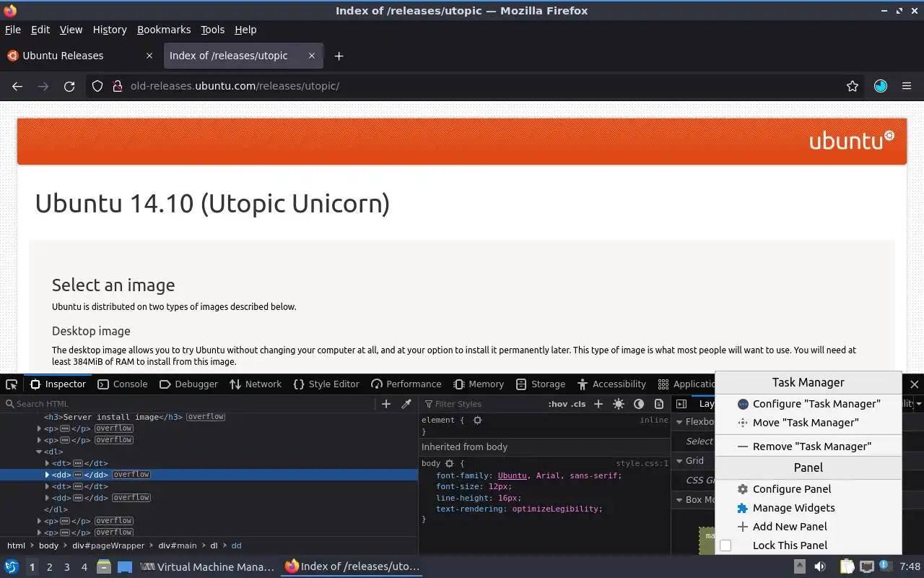Click the bookmark star icon in address bar
924x578 pixels.
(853, 86)
